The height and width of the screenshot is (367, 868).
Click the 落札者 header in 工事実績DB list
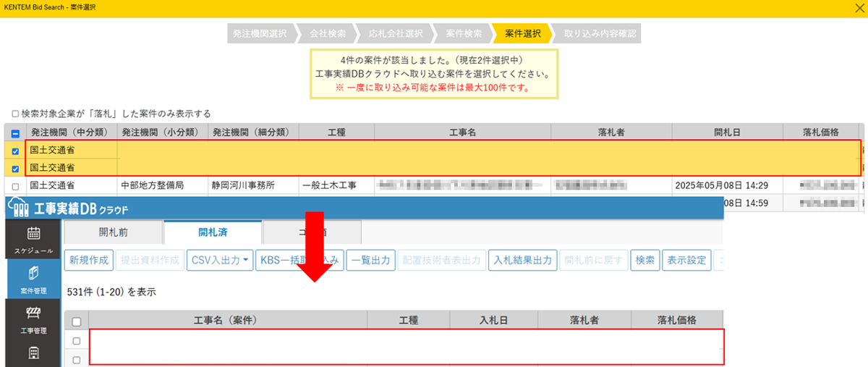(x=586, y=320)
